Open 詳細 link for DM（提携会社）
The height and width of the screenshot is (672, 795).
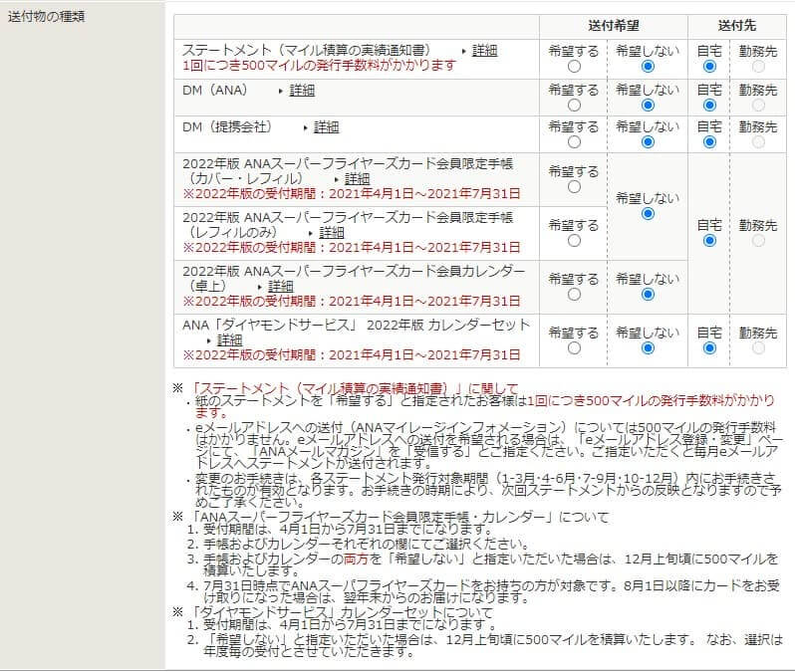click(x=326, y=127)
